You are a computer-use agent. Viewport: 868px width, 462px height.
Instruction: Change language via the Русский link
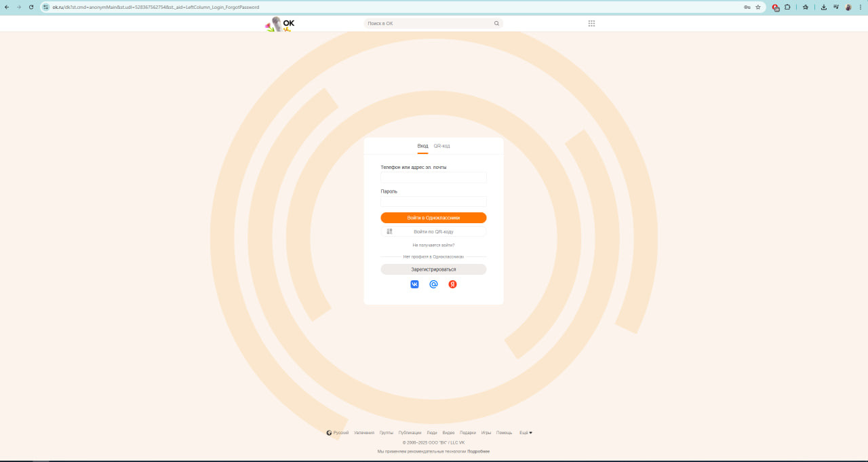click(341, 433)
